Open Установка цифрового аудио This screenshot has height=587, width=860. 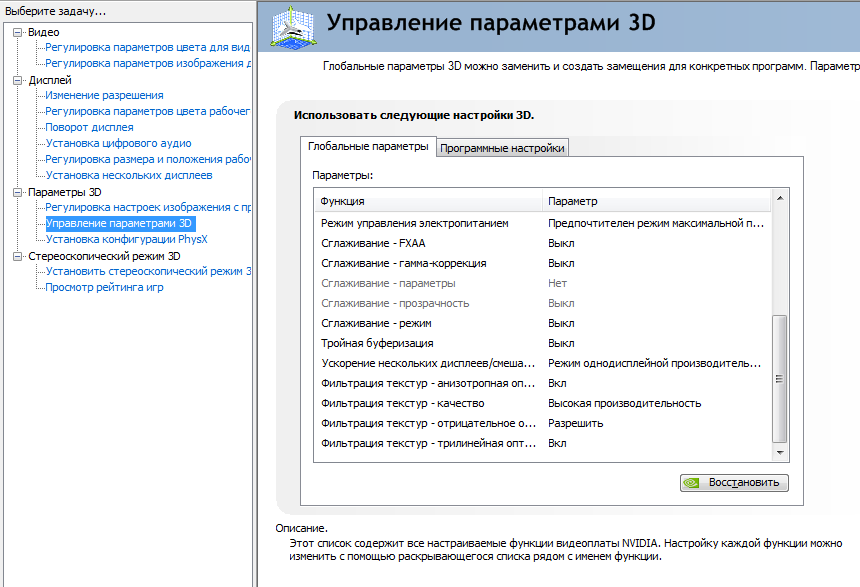(118, 143)
